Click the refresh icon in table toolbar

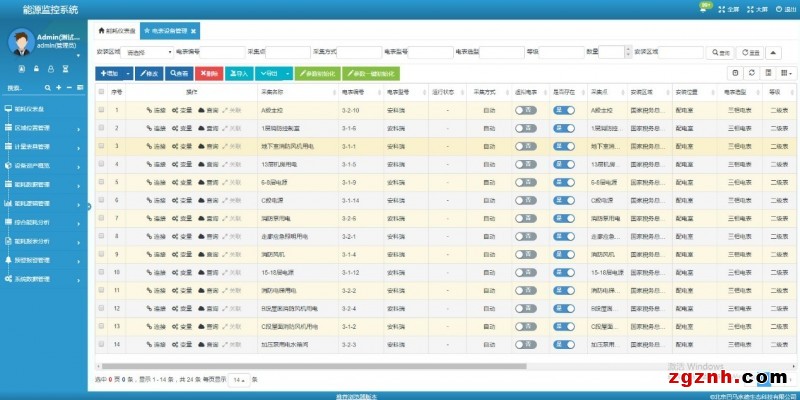click(x=753, y=73)
